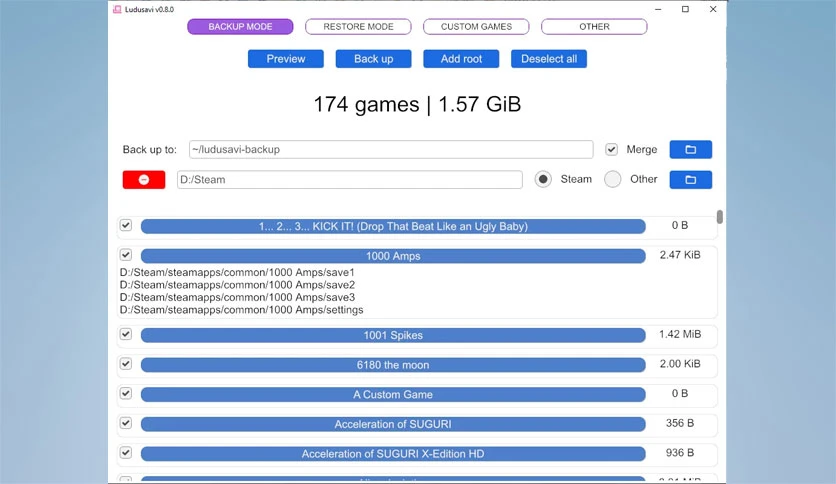Toggle the Merge checkbox
This screenshot has width=836, height=484.
pyautogui.click(x=612, y=149)
